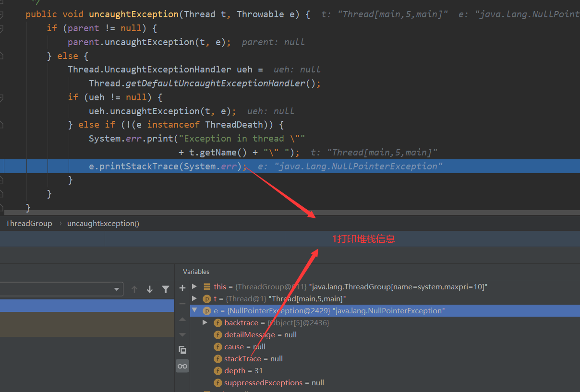The width and height of the screenshot is (580, 392).
Task: Click the 'ueh.uncaughtException(t, e);' call
Action: point(163,111)
